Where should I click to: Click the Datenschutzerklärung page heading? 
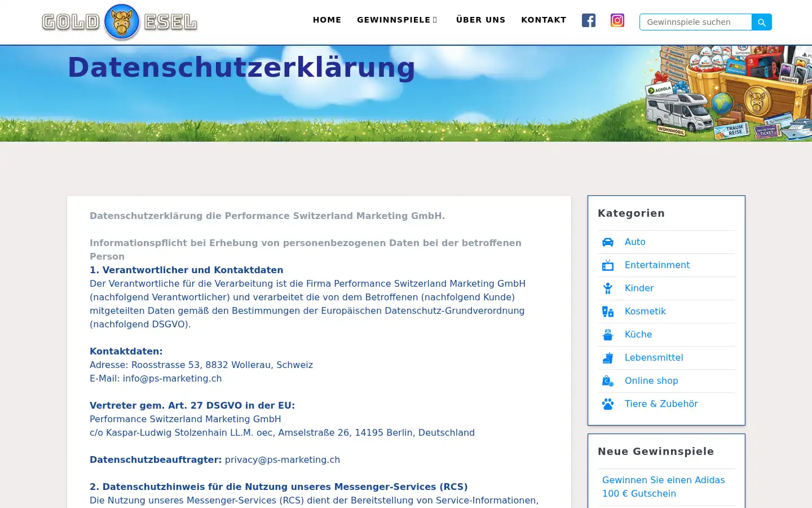pyautogui.click(x=241, y=67)
